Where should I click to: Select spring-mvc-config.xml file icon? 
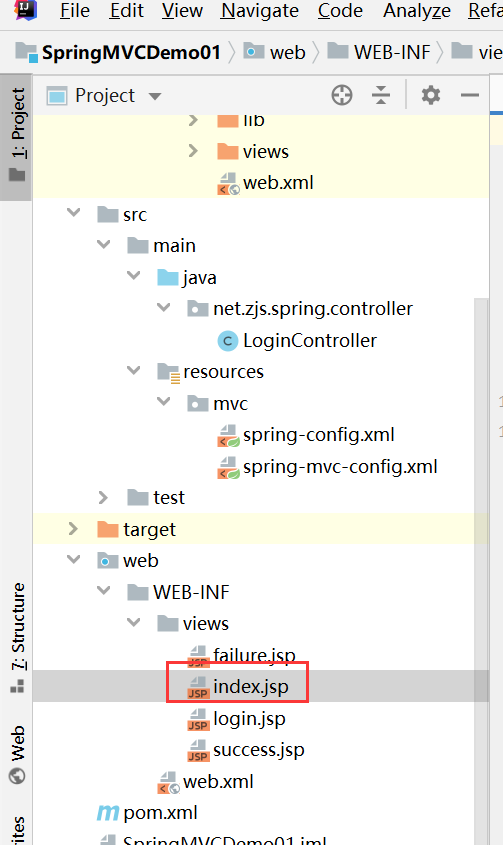(228, 467)
